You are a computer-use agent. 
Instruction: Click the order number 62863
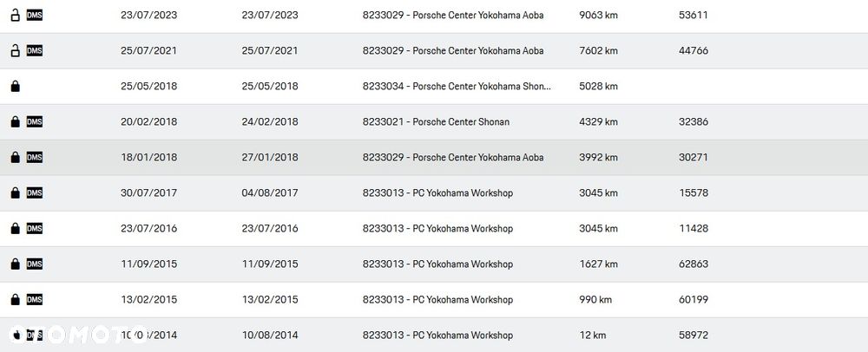click(x=694, y=264)
